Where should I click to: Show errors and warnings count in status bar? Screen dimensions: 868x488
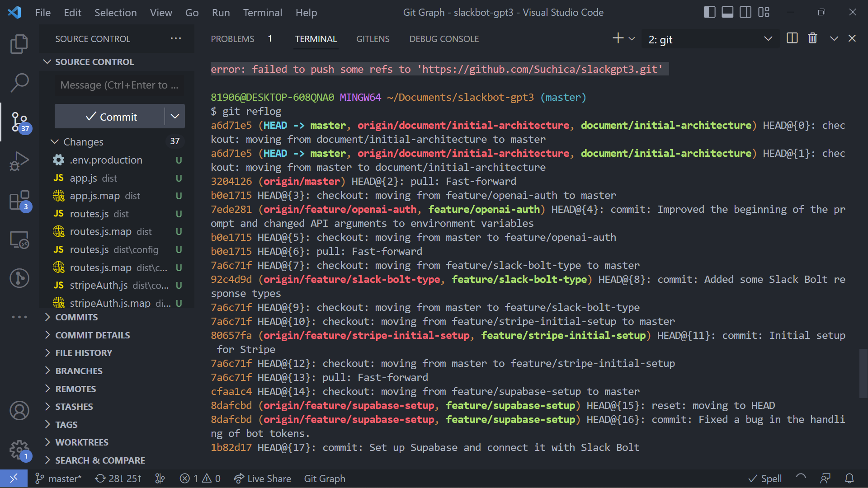(x=200, y=479)
